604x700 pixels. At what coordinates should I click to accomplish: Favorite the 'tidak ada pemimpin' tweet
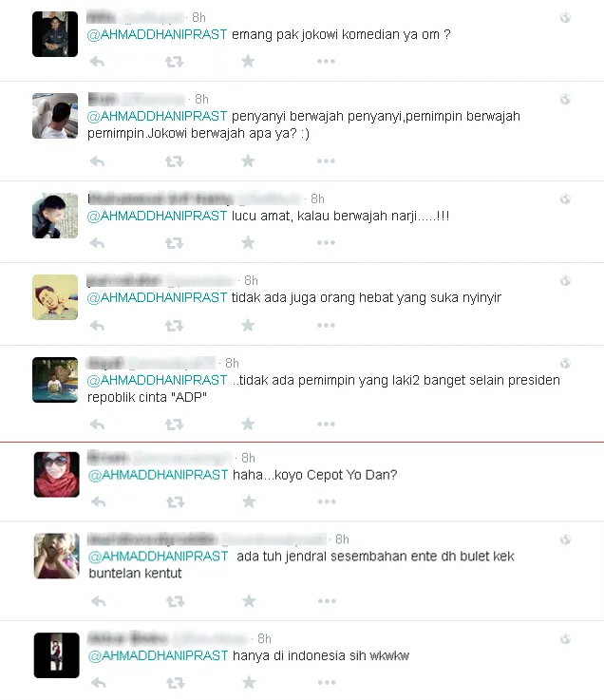pos(248,425)
